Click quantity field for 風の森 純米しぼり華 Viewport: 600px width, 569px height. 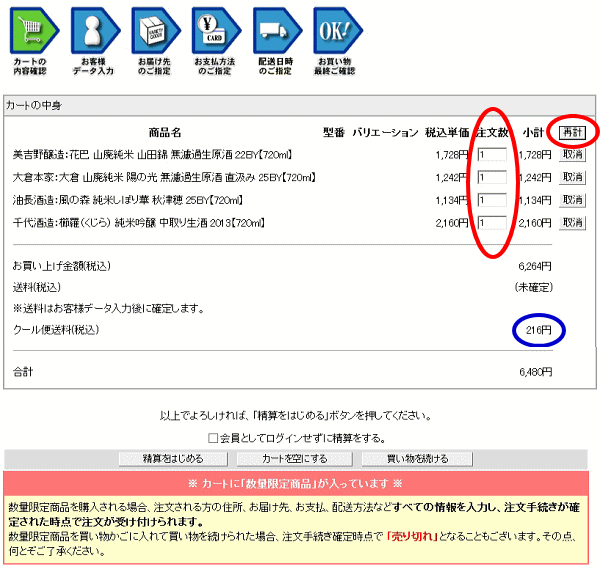click(492, 200)
